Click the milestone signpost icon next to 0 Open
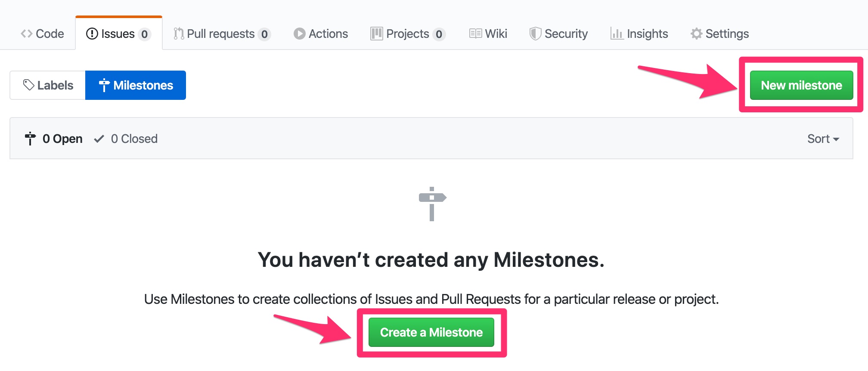 30,138
